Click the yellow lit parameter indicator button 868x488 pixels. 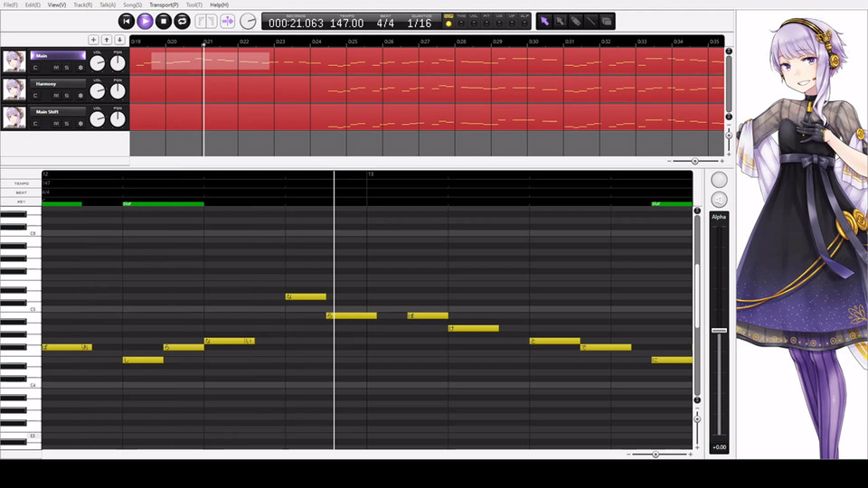click(x=448, y=23)
